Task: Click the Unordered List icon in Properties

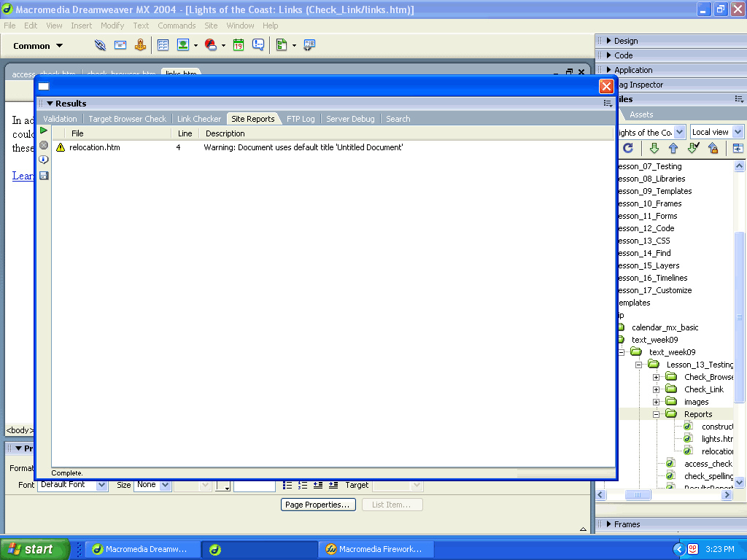Action: tap(287, 485)
